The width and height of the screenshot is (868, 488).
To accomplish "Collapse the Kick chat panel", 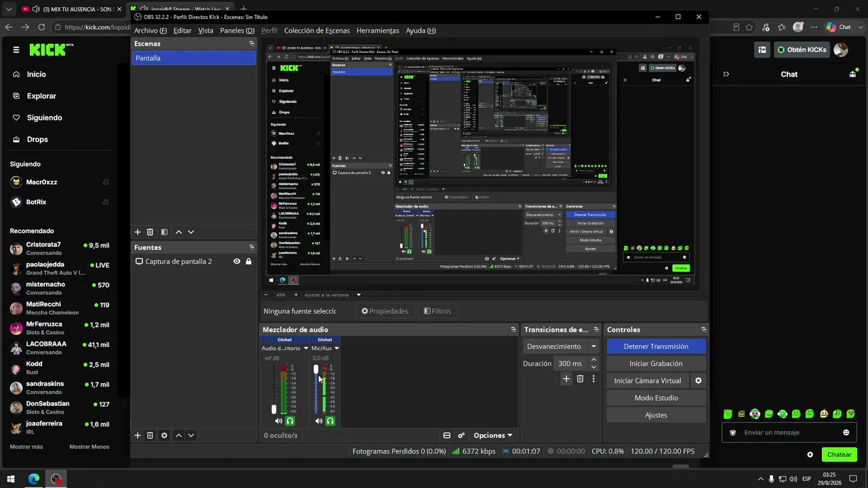I will (726, 75).
